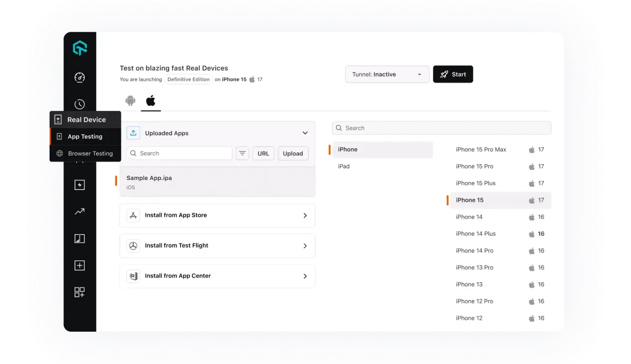Click the URL button
Image resolution: width=631 pixels, height=364 pixels.
(x=263, y=154)
